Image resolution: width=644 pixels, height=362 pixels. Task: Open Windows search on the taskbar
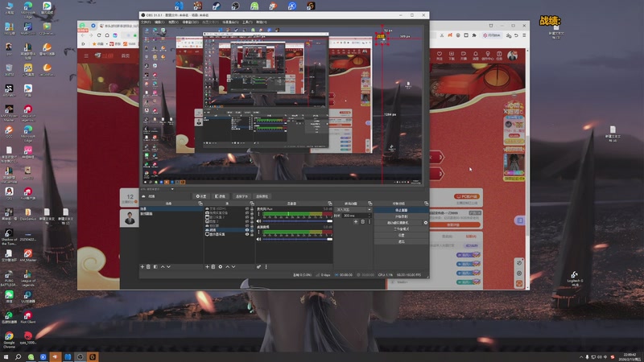pyautogui.click(x=18, y=357)
